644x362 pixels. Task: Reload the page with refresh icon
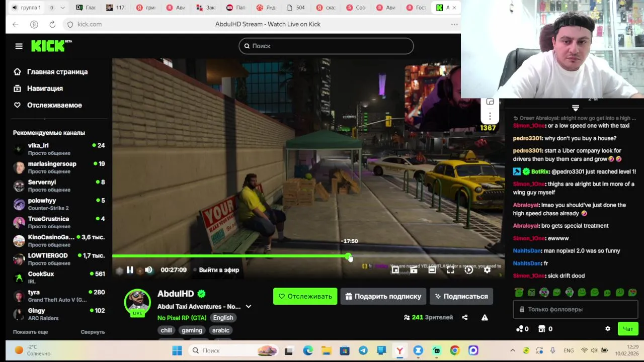coord(52,24)
